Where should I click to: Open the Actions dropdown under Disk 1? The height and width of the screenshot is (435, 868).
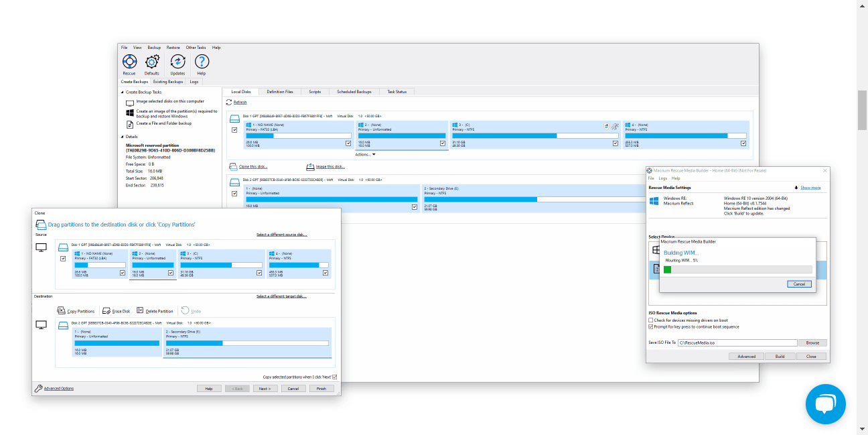pyautogui.click(x=365, y=155)
